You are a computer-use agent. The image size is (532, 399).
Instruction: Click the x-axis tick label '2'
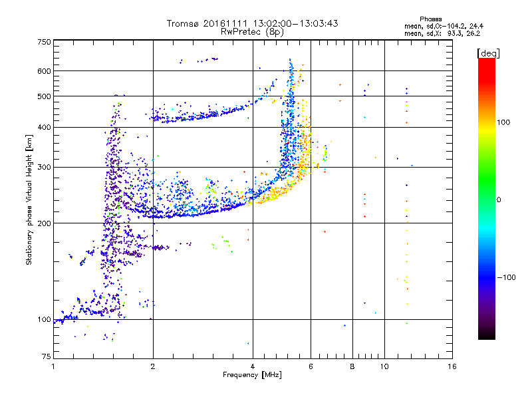tap(153, 366)
